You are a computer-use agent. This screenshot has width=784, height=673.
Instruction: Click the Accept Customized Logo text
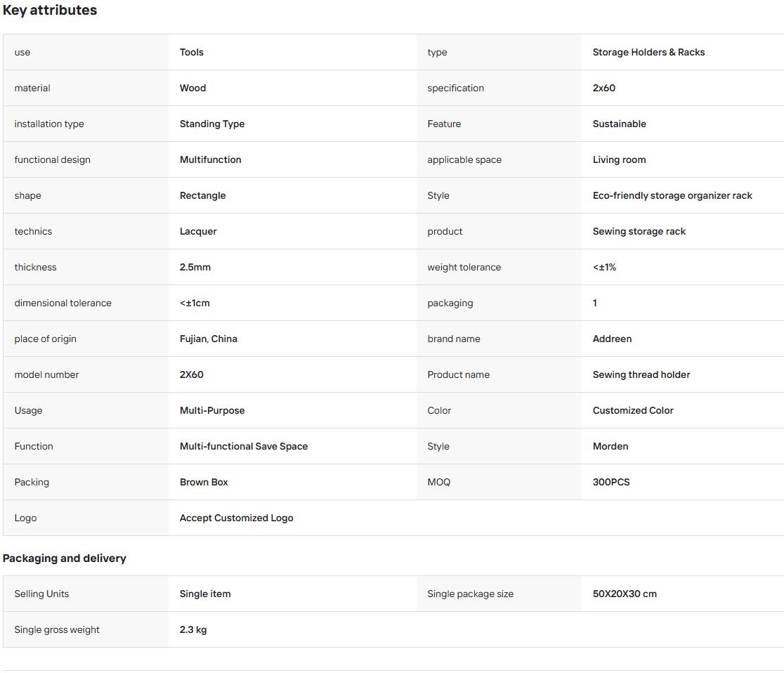coord(236,518)
